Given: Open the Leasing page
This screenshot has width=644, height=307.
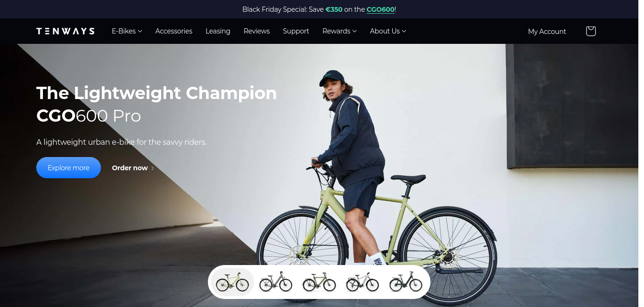Looking at the screenshot, I should click(218, 31).
